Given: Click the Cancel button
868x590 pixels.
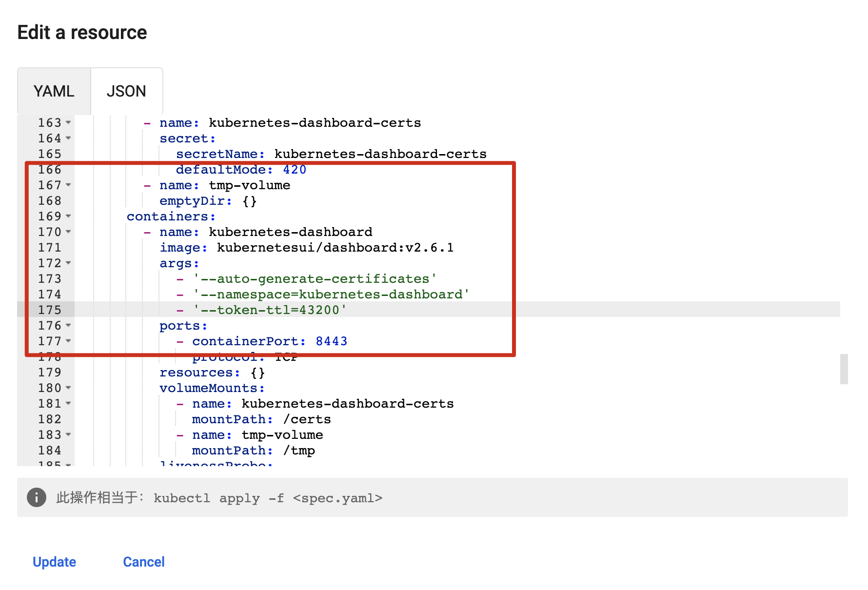Looking at the screenshot, I should pos(143,562).
